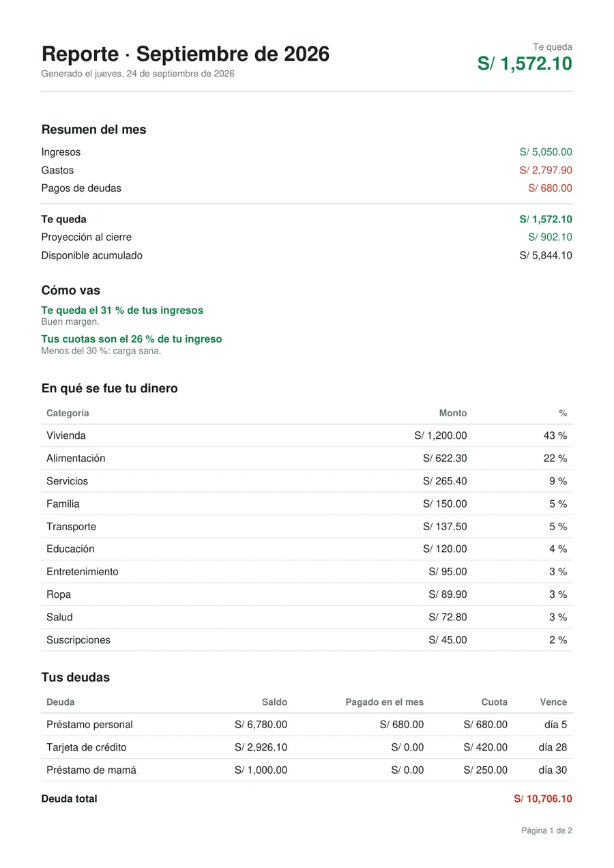Click the "Préstamo personal" debt row name
The image size is (614, 868).
click(x=89, y=725)
